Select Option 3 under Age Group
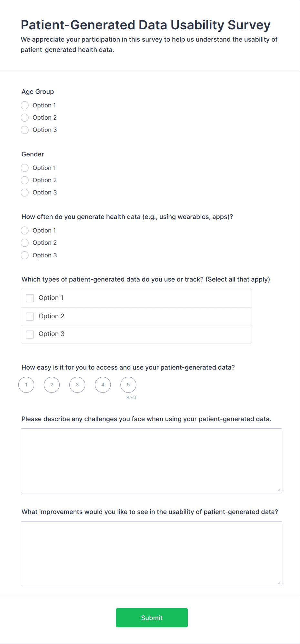Image resolution: width=300 pixels, height=644 pixels. click(25, 130)
